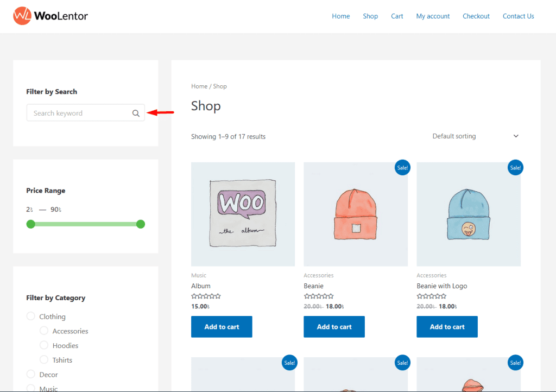The image size is (556, 392).
Task: Click the price range maximum handle
Action: point(141,224)
